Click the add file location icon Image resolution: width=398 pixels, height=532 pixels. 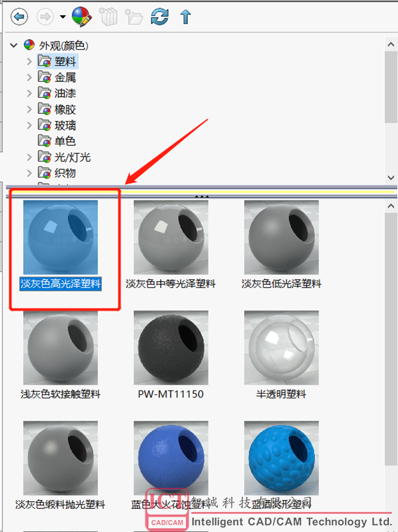108,16
